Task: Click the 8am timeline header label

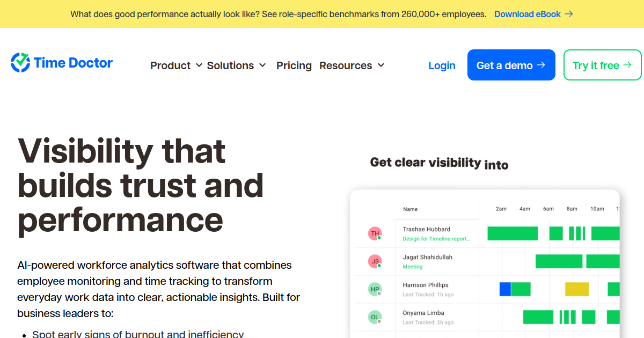Action: (x=572, y=209)
